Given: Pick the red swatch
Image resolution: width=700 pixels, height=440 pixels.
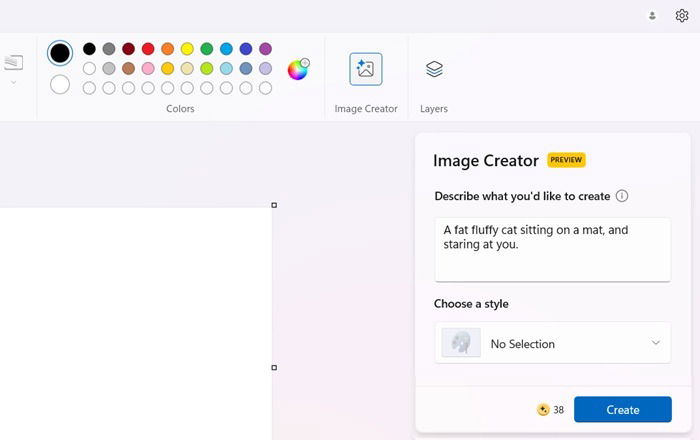Looking at the screenshot, I should pyautogui.click(x=148, y=49).
